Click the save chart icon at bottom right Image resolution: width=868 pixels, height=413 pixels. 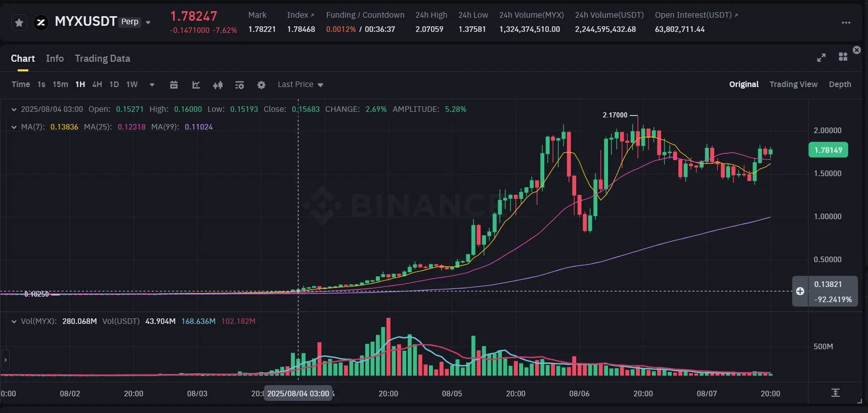tap(835, 392)
